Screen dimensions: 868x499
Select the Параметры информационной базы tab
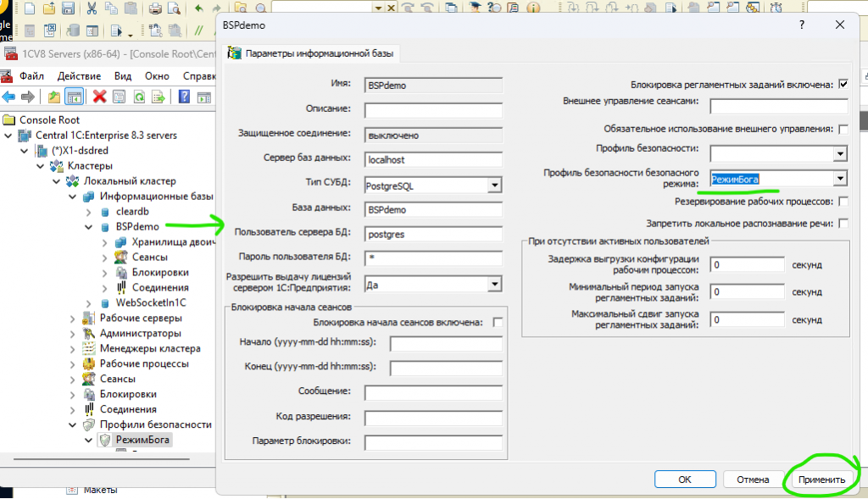(311, 53)
